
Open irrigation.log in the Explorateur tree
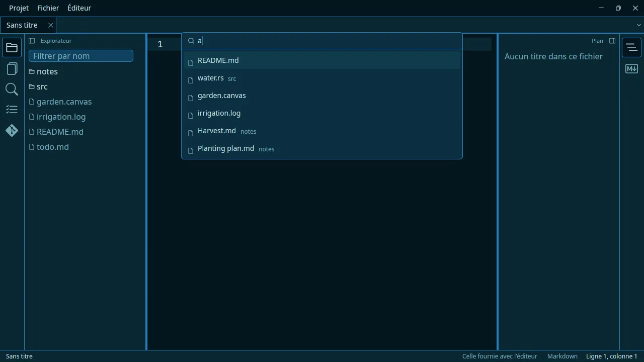pos(57,117)
